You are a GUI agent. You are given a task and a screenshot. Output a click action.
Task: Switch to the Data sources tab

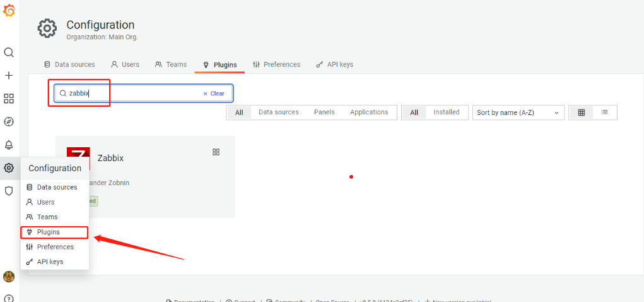(x=69, y=64)
